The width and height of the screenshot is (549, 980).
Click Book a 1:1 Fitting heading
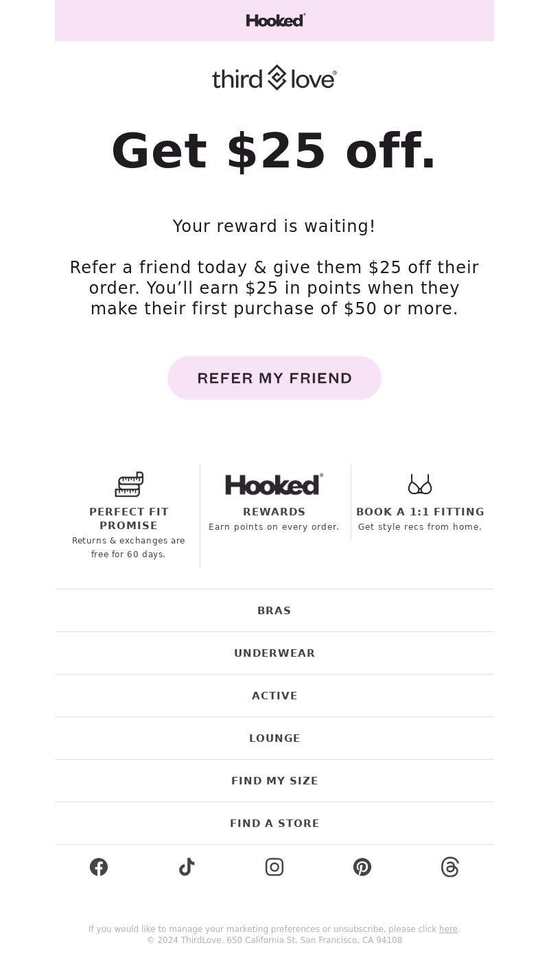pyautogui.click(x=420, y=512)
